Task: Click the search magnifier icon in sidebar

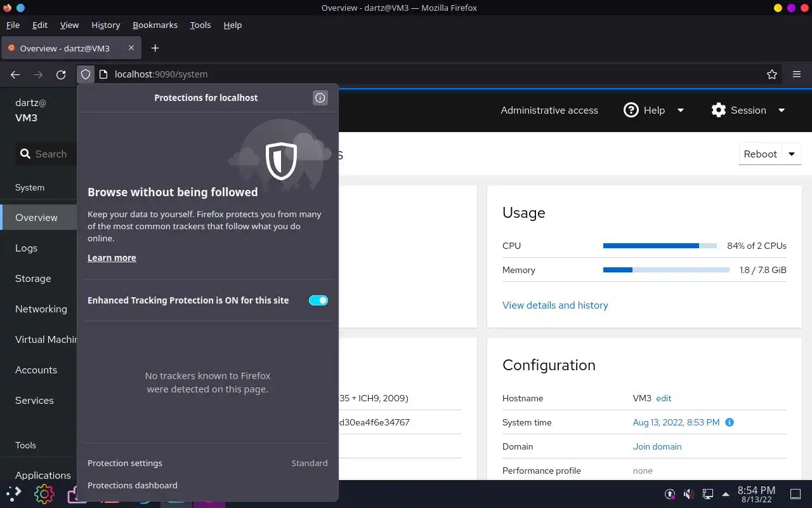Action: pyautogui.click(x=25, y=154)
